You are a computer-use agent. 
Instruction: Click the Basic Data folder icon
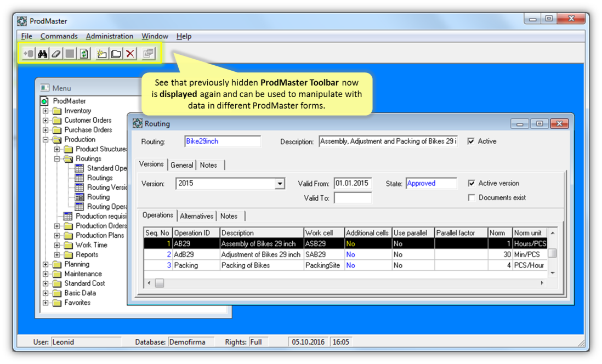pos(57,293)
